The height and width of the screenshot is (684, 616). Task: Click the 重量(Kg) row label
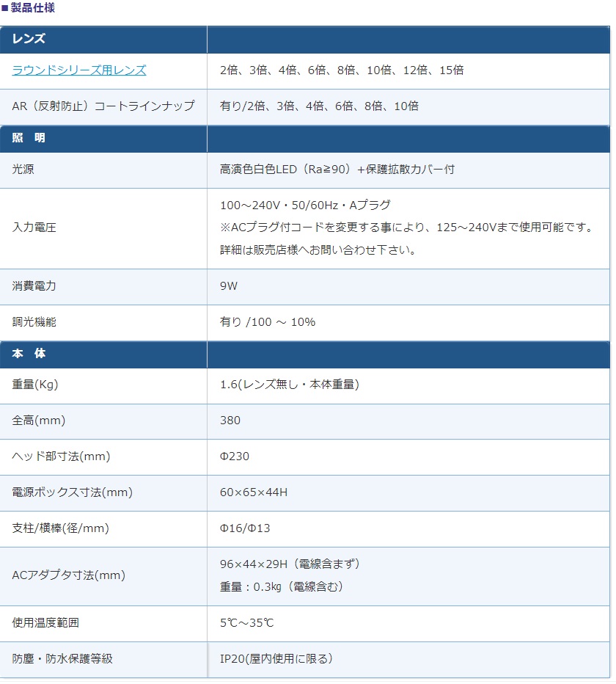pos(35,385)
